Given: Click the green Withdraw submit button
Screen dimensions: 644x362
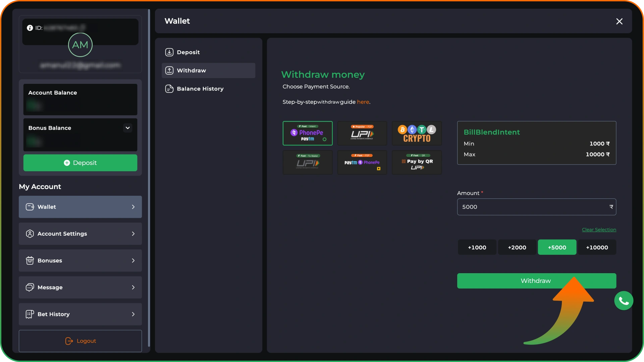Looking at the screenshot, I should tap(536, 281).
